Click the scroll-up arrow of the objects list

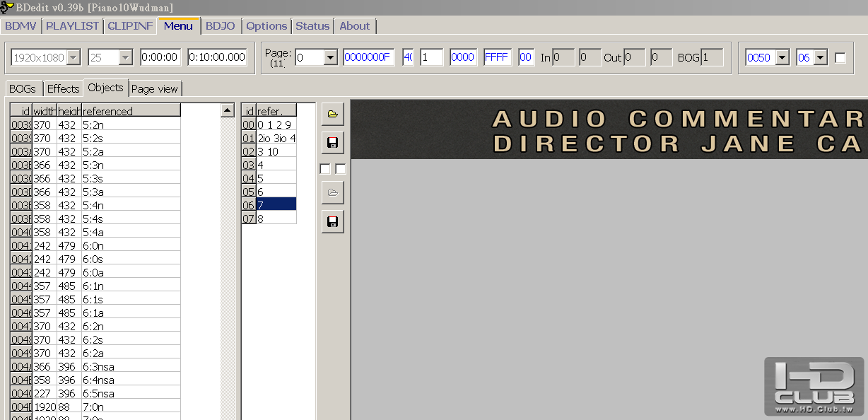coord(228,110)
